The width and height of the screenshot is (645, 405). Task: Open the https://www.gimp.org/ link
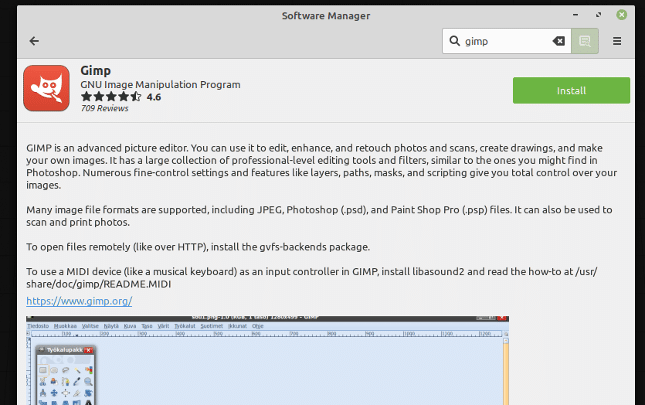pyautogui.click(x=79, y=301)
